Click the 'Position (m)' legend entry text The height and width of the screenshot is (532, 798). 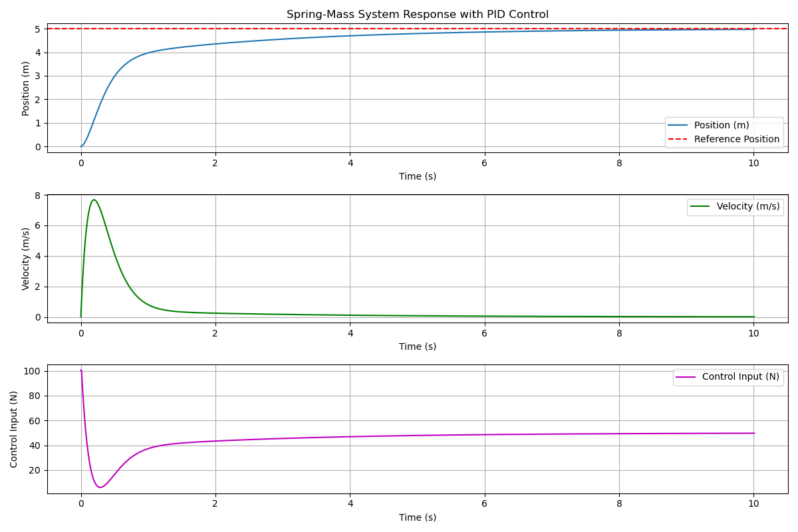[722, 125]
